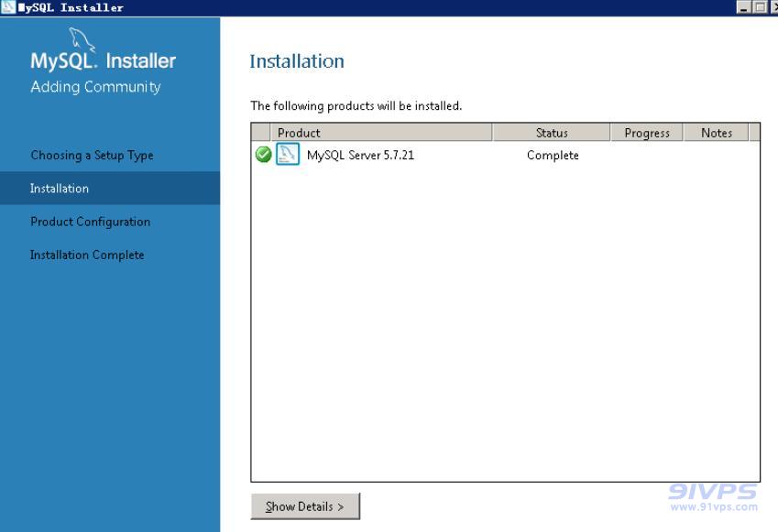This screenshot has height=532, width=778.
Task: Click the green checkmark status icon
Action: coord(263,155)
